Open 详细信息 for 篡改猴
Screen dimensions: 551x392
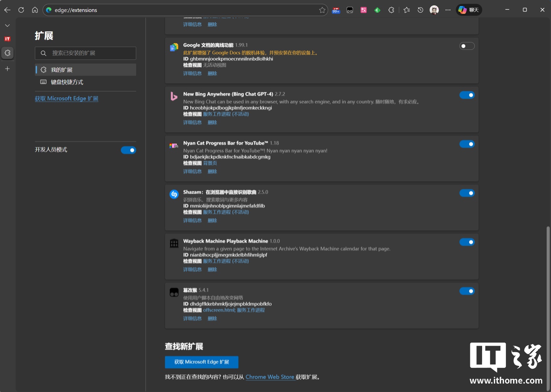192,318
